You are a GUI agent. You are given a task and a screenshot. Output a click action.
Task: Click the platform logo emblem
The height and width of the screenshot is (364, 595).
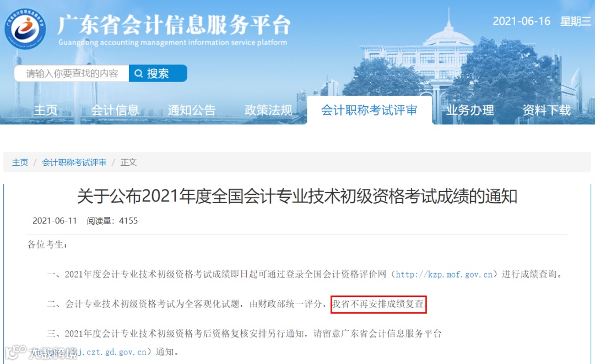tap(25, 29)
